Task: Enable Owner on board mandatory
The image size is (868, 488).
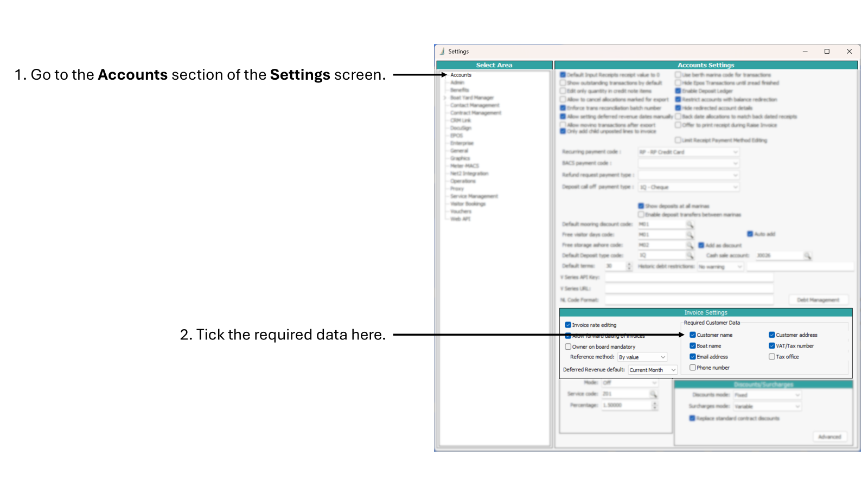Action: (x=568, y=347)
